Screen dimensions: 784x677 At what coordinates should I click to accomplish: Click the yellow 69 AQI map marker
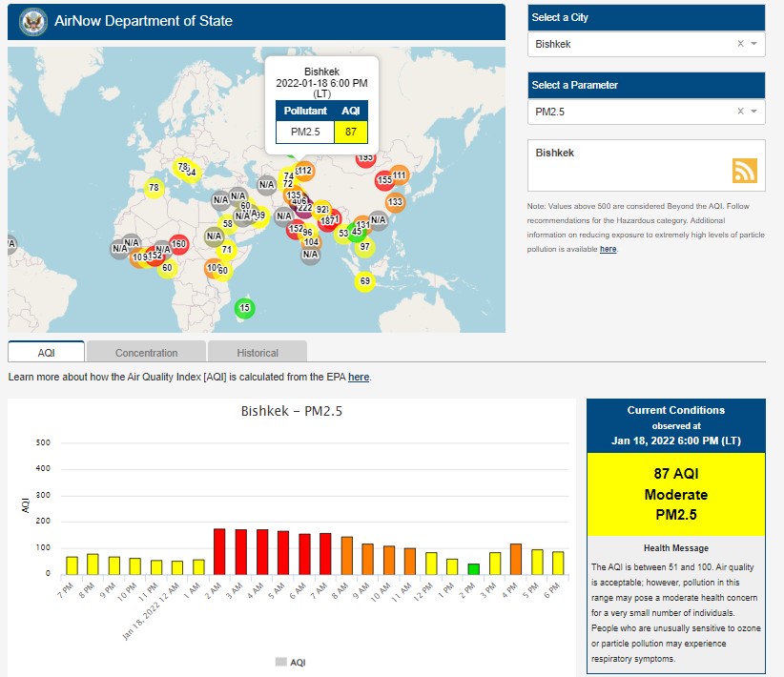coord(364,281)
